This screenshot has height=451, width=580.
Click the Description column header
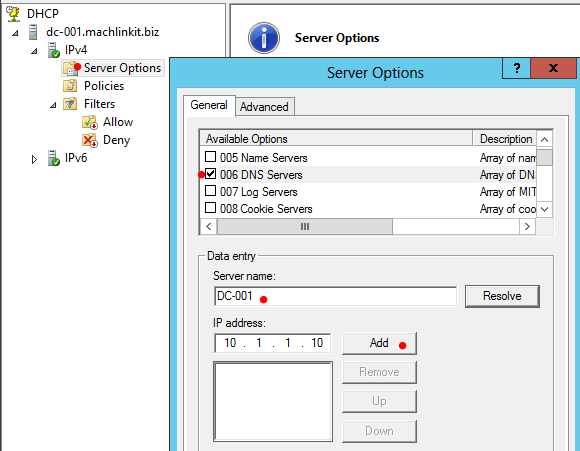505,139
